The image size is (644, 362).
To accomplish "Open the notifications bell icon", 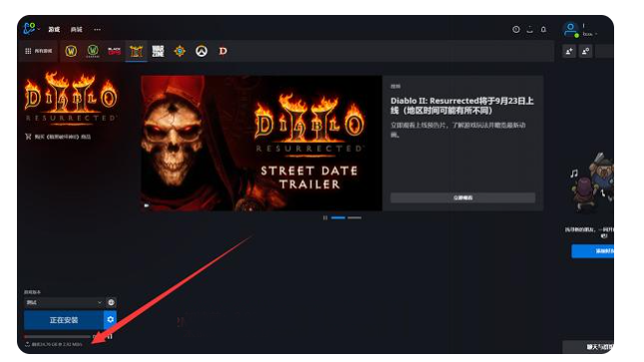I will click(x=543, y=29).
